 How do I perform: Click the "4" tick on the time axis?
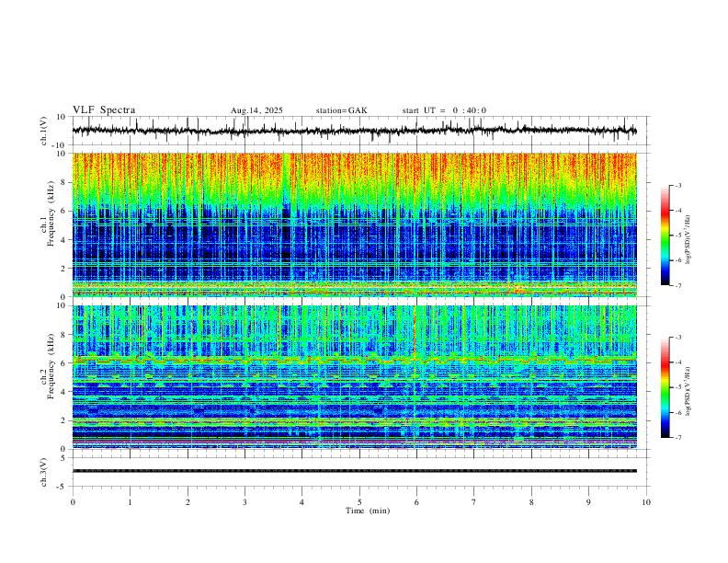click(x=302, y=502)
